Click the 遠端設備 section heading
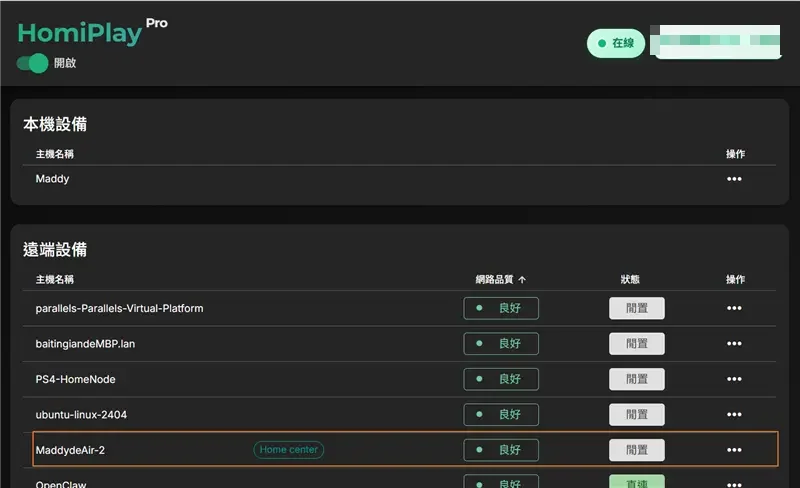 (x=55, y=250)
